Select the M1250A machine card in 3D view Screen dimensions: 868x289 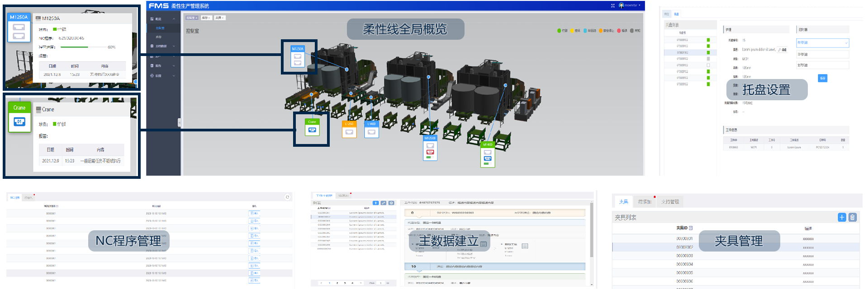pos(298,57)
